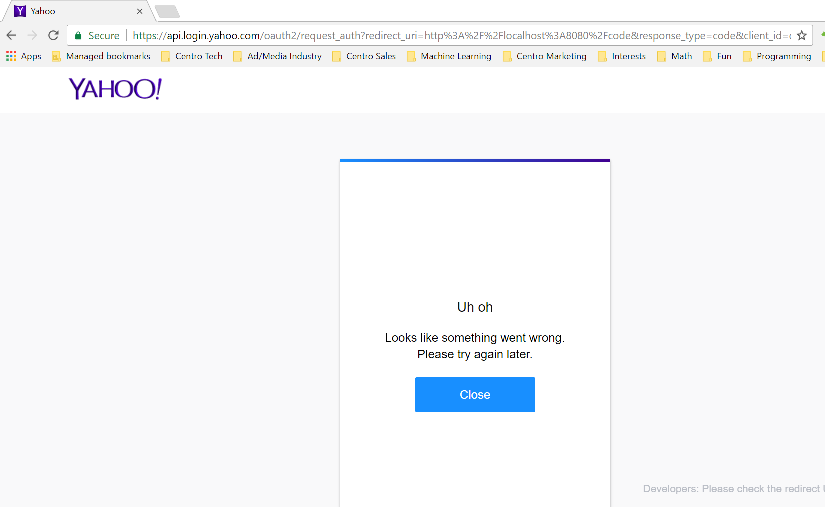Open the Programming bookmarks folder
Screen dimensions: 825x507
pos(777,56)
